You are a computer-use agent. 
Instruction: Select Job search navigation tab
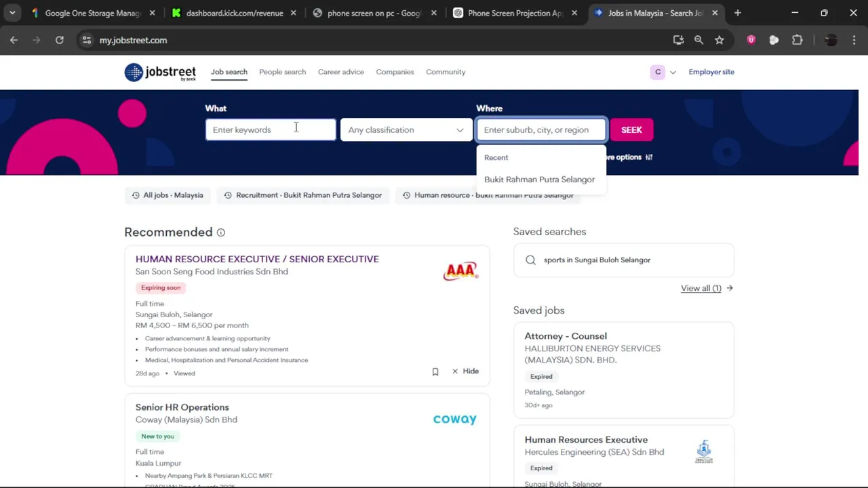click(x=229, y=72)
